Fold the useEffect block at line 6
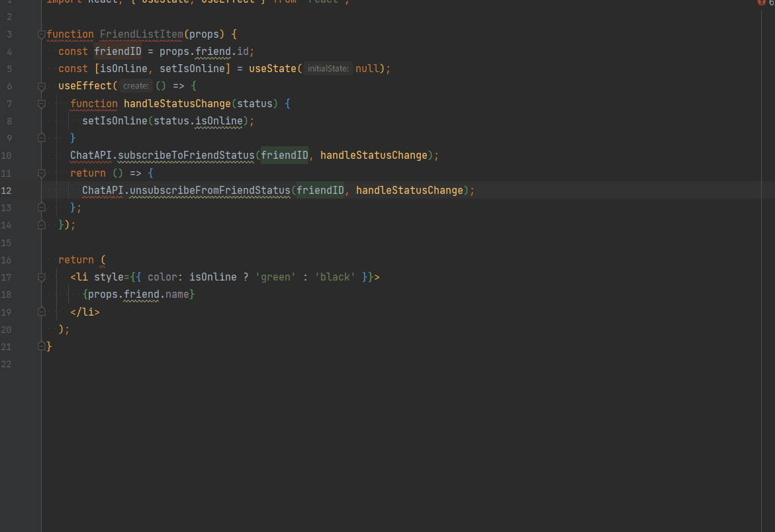Screen dimensions: 775x532 tap(42, 86)
